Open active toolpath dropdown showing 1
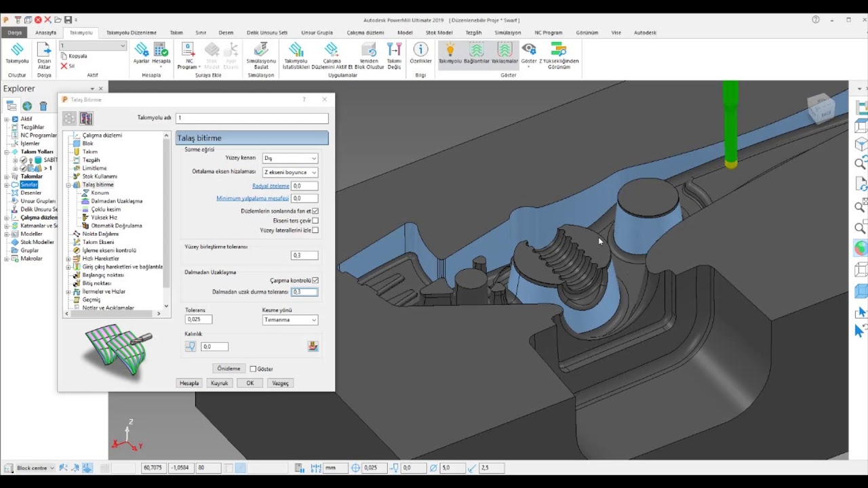This screenshot has width=868, height=488. 93,46
